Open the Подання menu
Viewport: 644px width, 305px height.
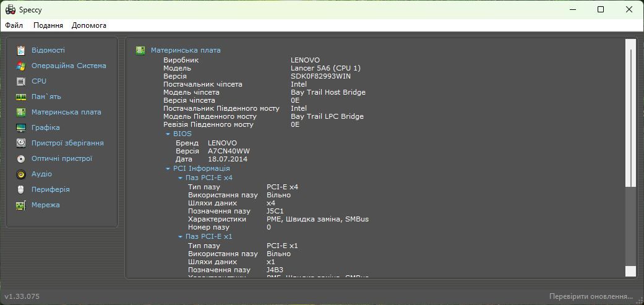[48, 25]
